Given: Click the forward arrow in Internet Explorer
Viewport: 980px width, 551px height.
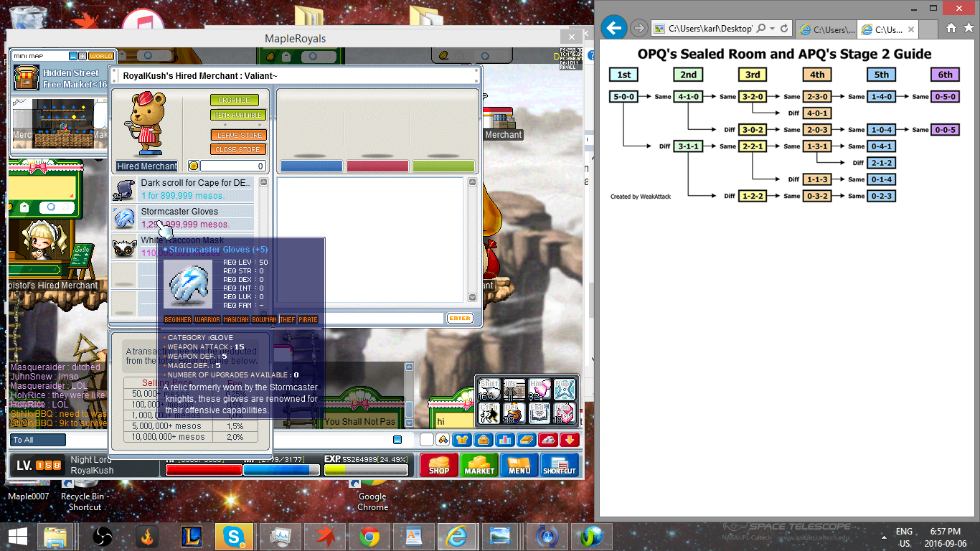Looking at the screenshot, I should click(639, 28).
